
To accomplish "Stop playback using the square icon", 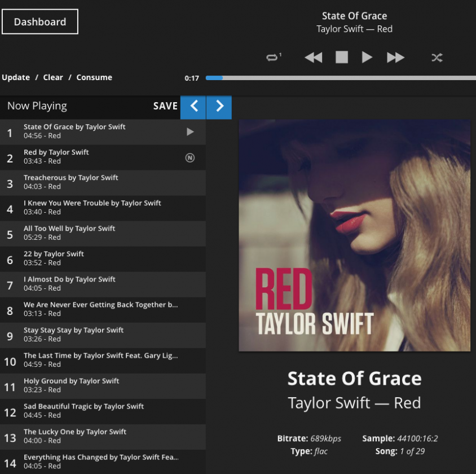I will 342,57.
